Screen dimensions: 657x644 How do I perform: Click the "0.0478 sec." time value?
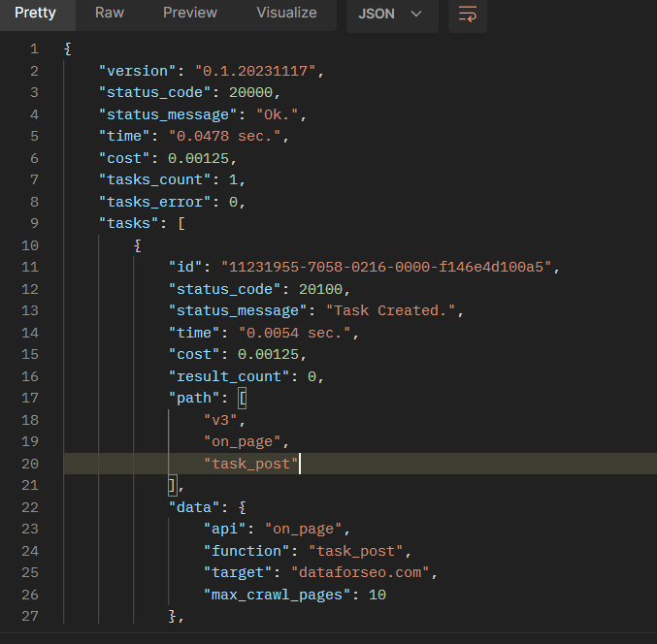coord(229,136)
